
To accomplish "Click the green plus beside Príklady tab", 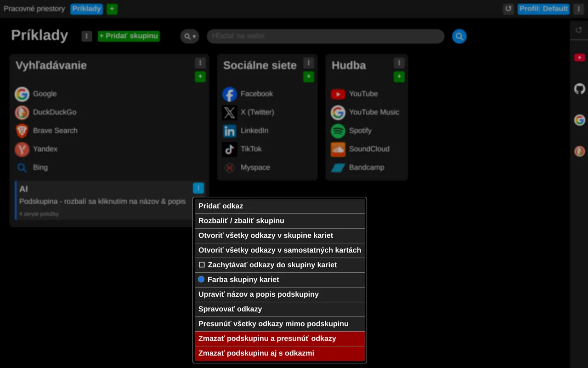I will point(112,9).
